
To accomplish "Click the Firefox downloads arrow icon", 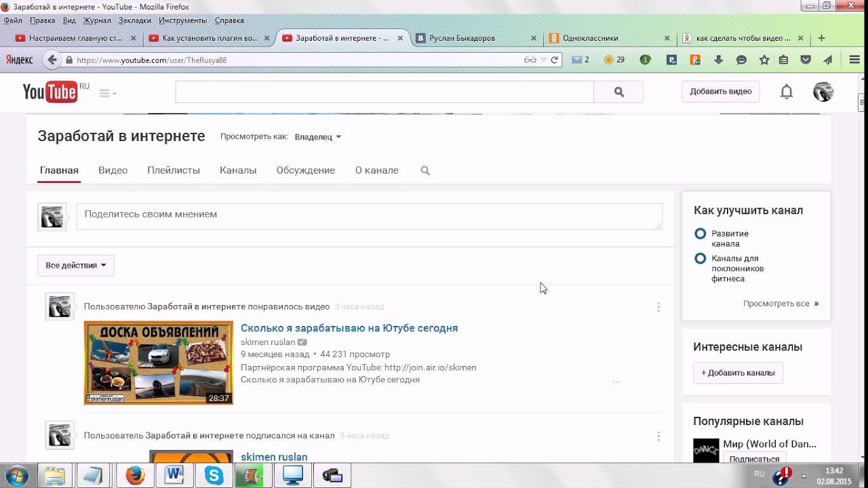I will 719,60.
